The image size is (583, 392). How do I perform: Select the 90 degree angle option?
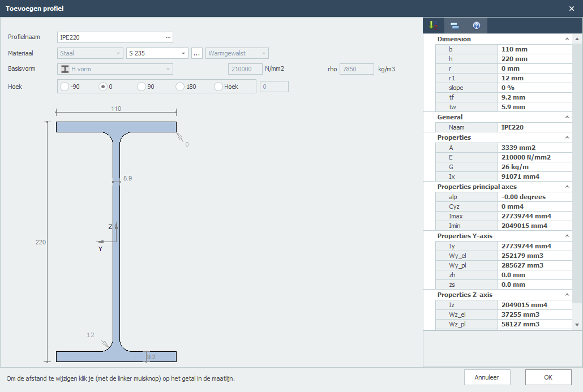(x=142, y=87)
